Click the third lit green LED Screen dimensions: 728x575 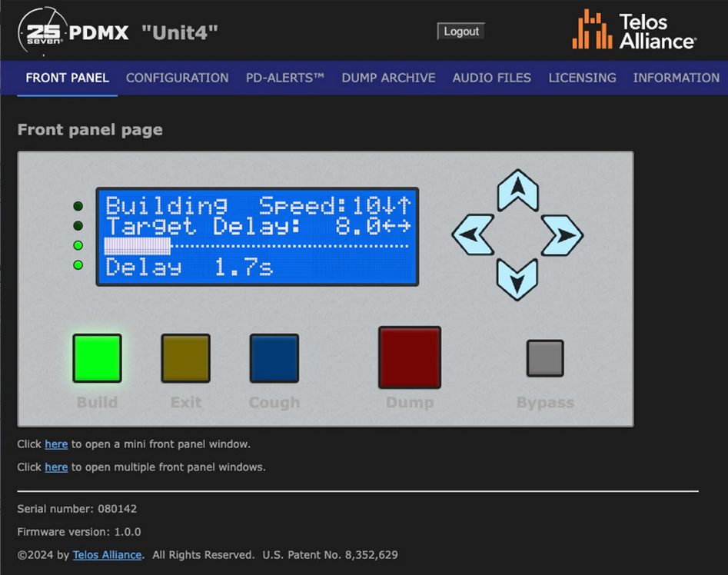click(78, 245)
